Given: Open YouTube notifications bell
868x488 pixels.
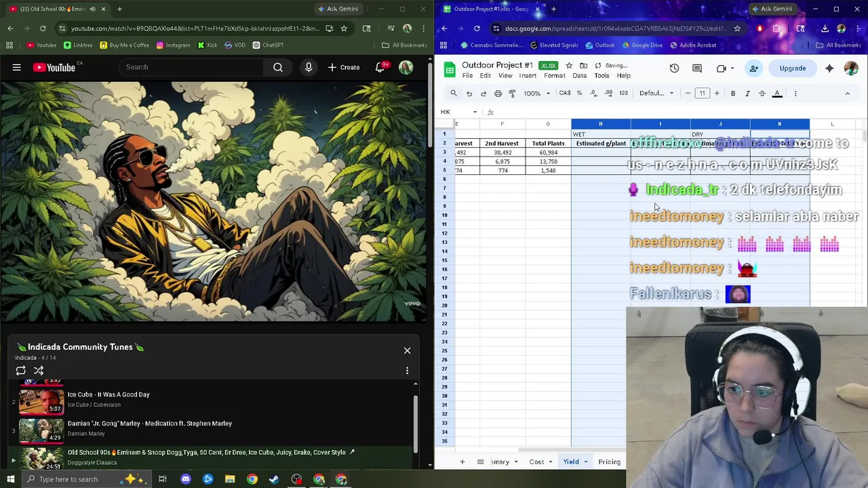Looking at the screenshot, I should [380, 67].
